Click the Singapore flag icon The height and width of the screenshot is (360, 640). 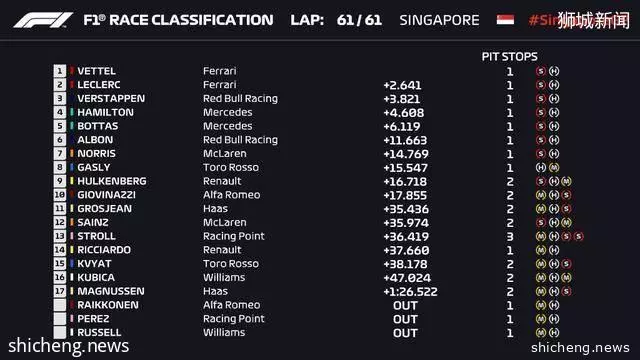[x=505, y=20]
